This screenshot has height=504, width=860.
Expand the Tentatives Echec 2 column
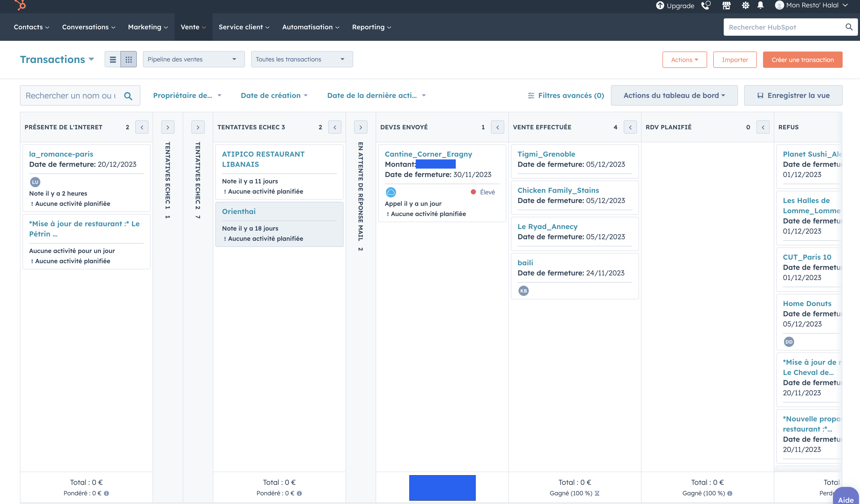click(198, 127)
